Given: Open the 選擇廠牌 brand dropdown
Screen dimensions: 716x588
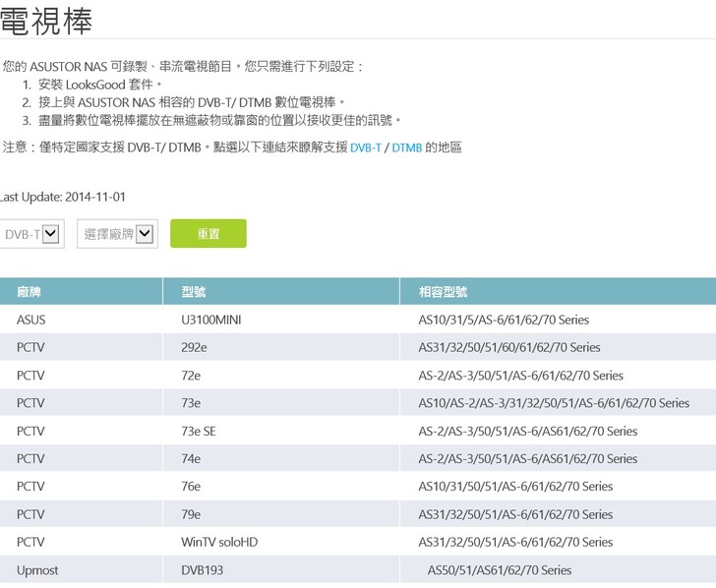Looking at the screenshot, I should click(x=117, y=234).
